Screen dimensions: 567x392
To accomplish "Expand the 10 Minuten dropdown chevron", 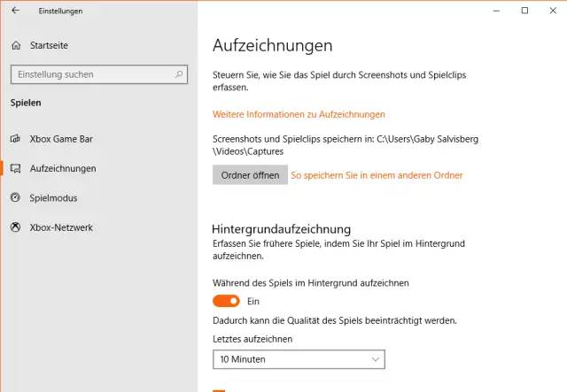I will coord(375,359).
